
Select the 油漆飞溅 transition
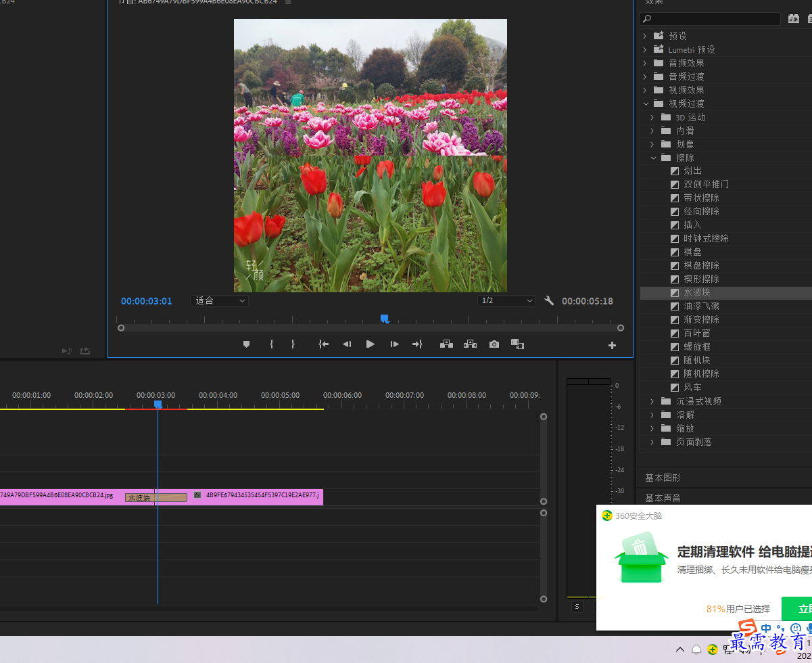[701, 306]
